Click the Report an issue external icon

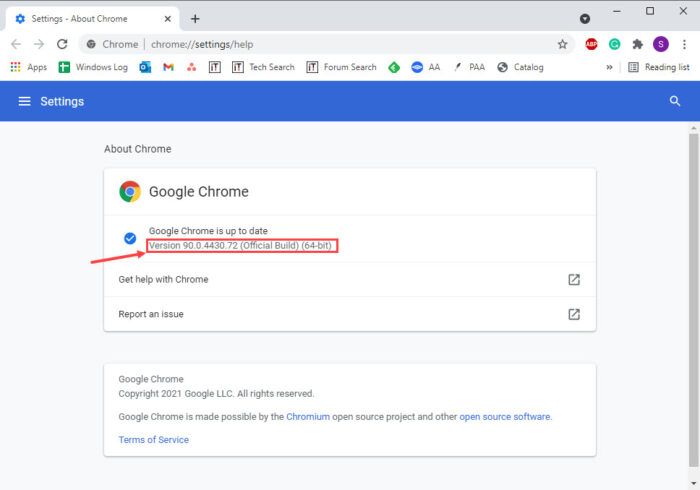pyautogui.click(x=574, y=314)
